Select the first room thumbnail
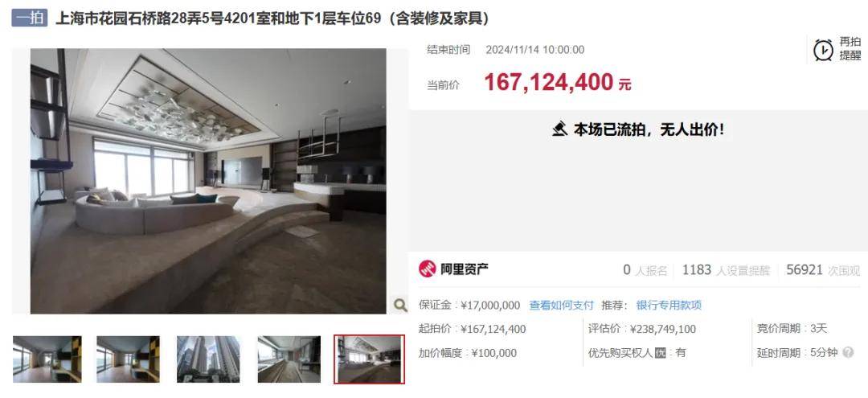The height and width of the screenshot is (398, 868). (x=47, y=359)
